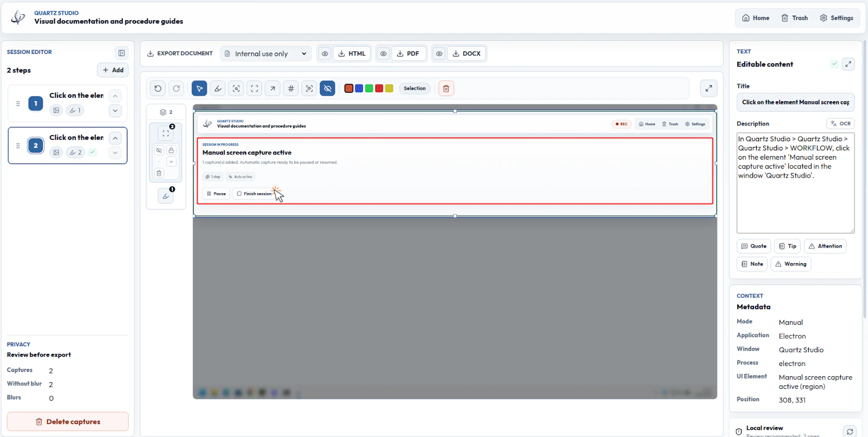Viewport: 868px width, 437px height.
Task: Edit the step Title field
Action: click(x=795, y=102)
